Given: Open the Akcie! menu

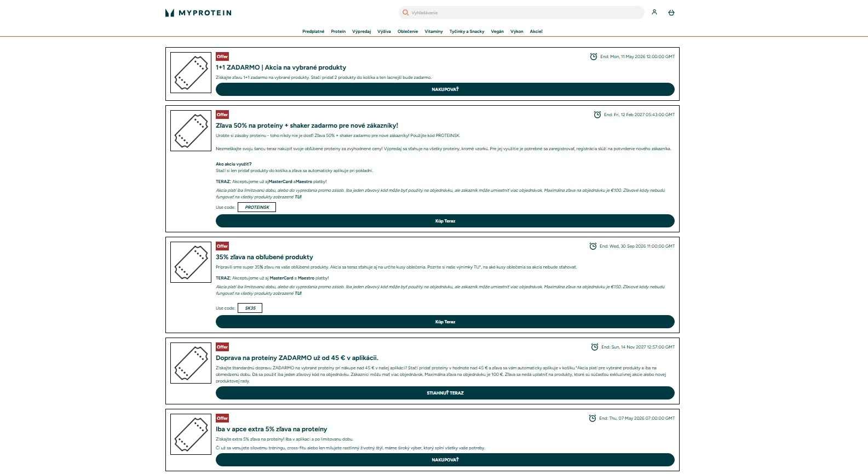Looking at the screenshot, I should [536, 31].
